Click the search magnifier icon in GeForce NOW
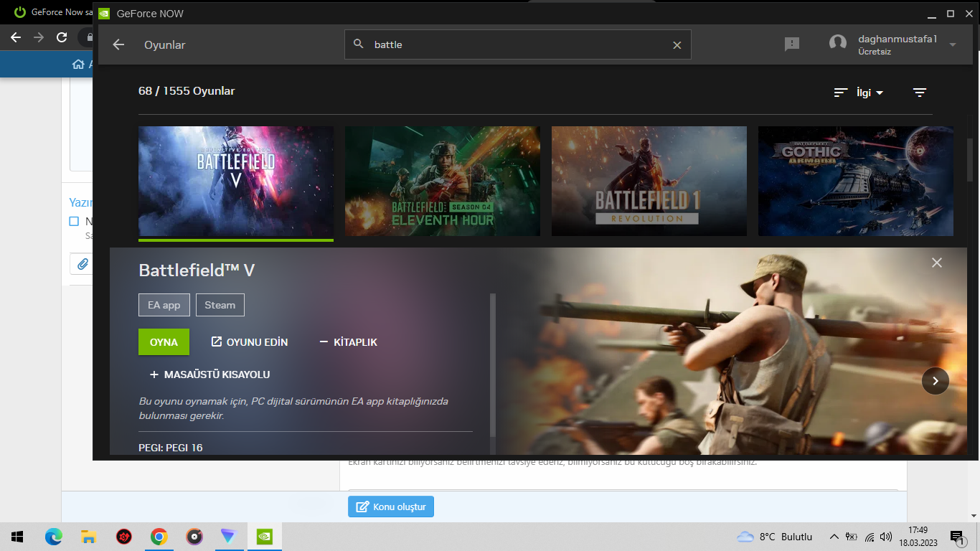Screen dimensions: 980x551 click(359, 44)
